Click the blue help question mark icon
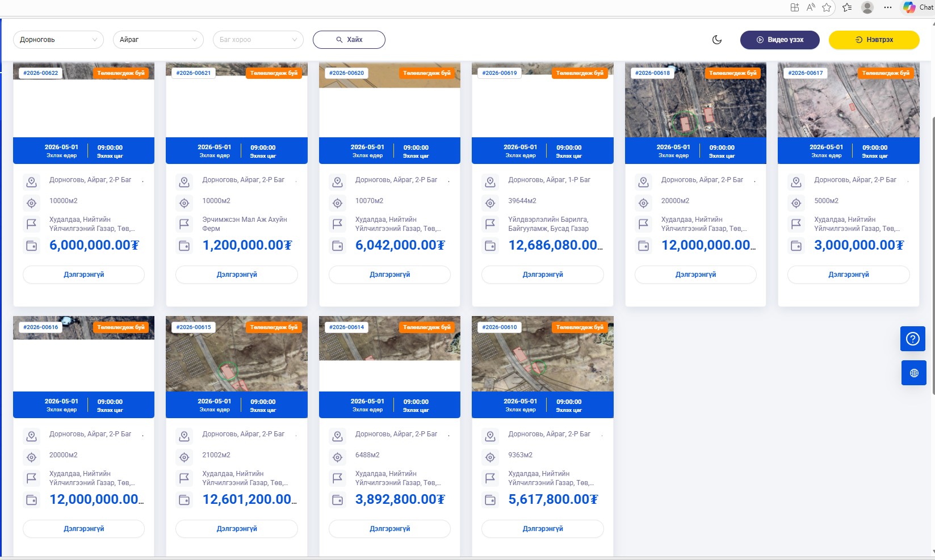The image size is (935, 560). pos(913,339)
